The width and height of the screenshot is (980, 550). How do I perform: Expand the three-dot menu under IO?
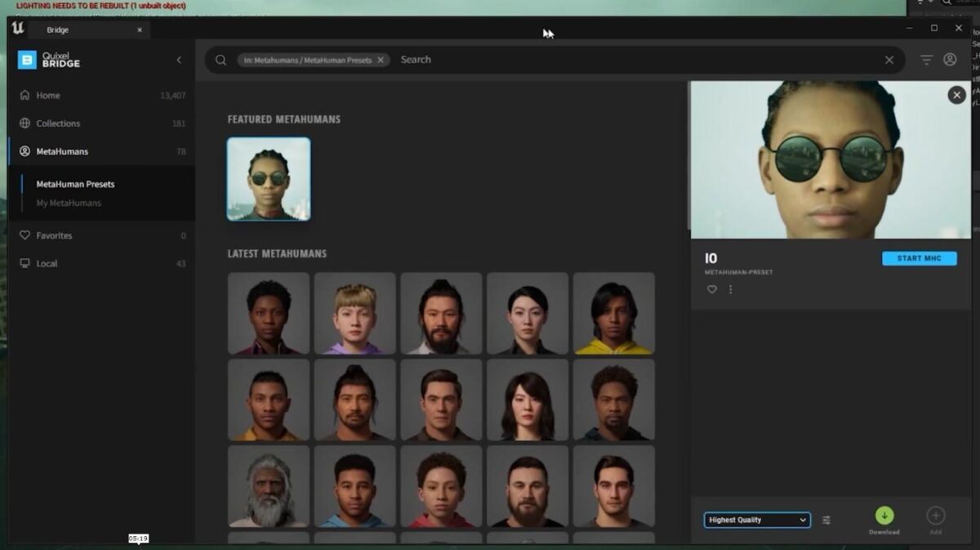coord(730,289)
